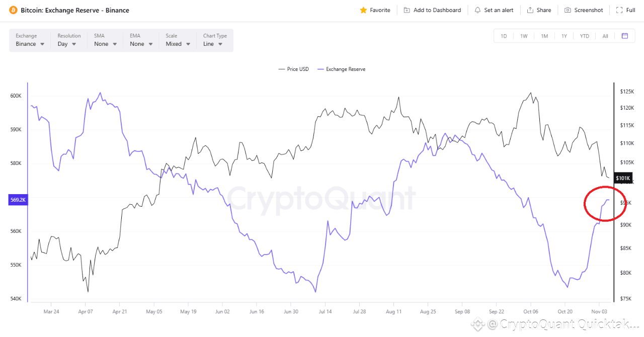This screenshot has height=337, width=644.
Task: Click the Share icon
Action: pos(530,10)
